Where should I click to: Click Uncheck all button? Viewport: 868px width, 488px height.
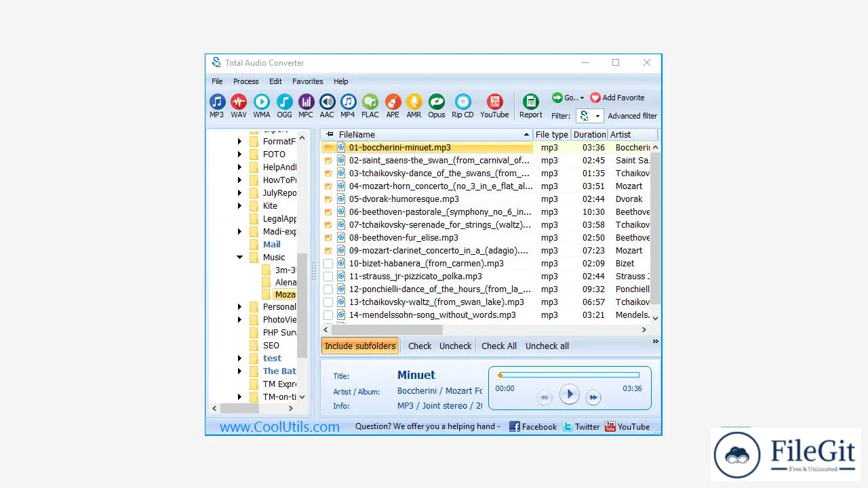coord(547,346)
